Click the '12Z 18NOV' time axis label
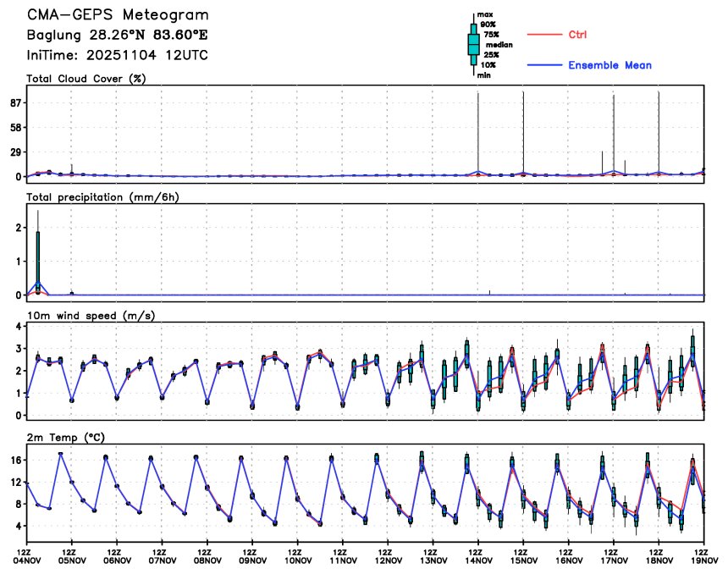The image size is (728, 574). click(x=659, y=556)
